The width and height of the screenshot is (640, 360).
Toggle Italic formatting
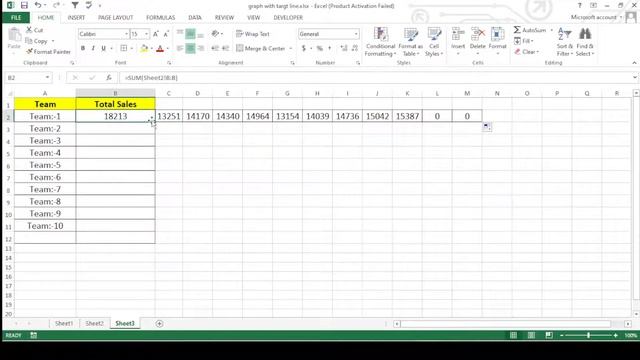93,48
